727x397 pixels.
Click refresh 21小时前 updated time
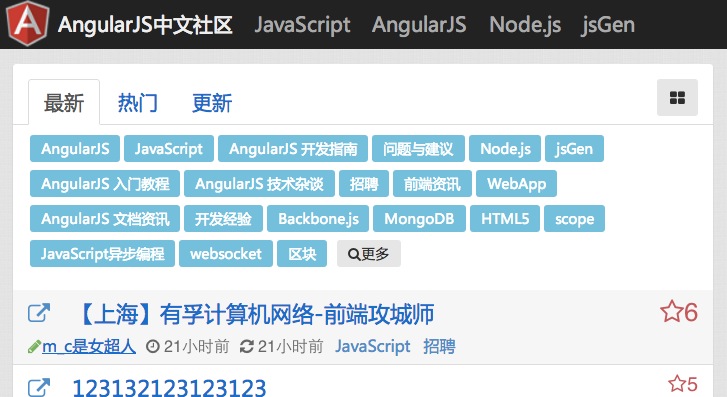click(x=281, y=346)
